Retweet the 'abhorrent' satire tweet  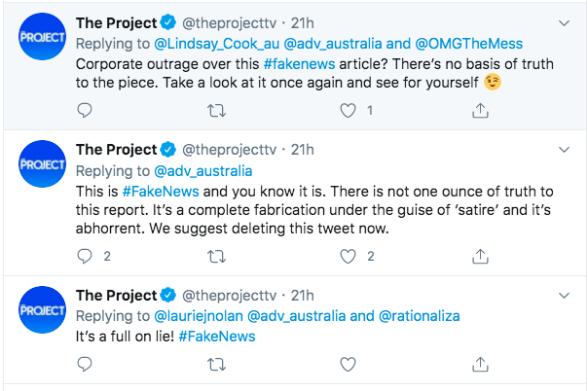217,257
